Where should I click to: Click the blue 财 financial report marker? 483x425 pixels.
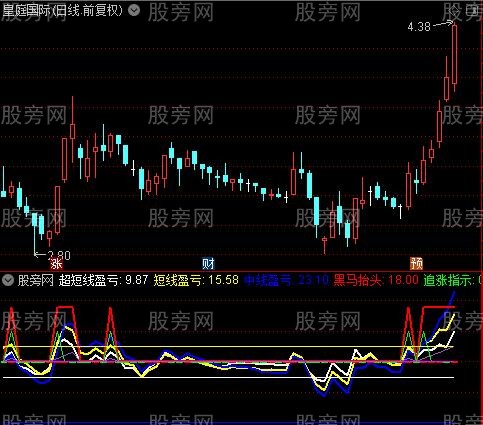(208, 264)
